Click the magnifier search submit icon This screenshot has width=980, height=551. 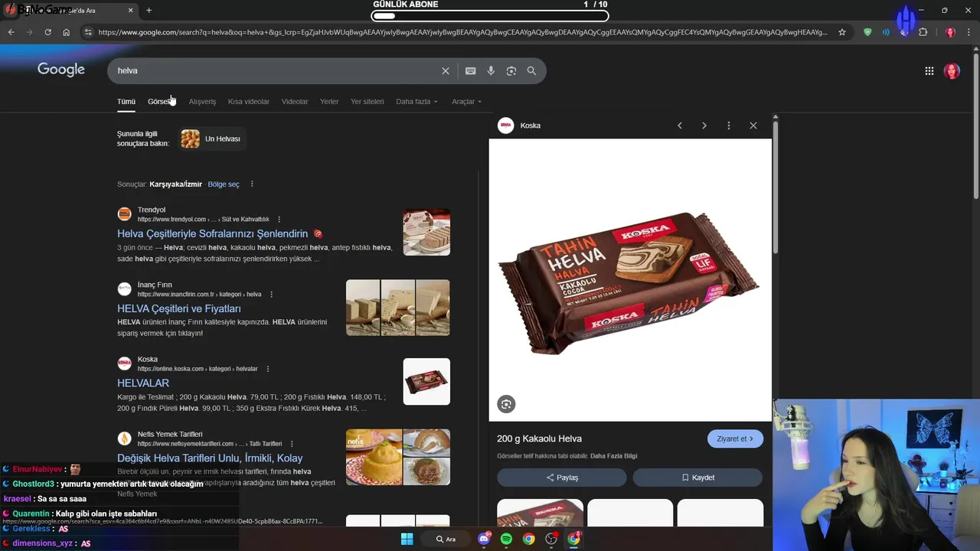(531, 70)
